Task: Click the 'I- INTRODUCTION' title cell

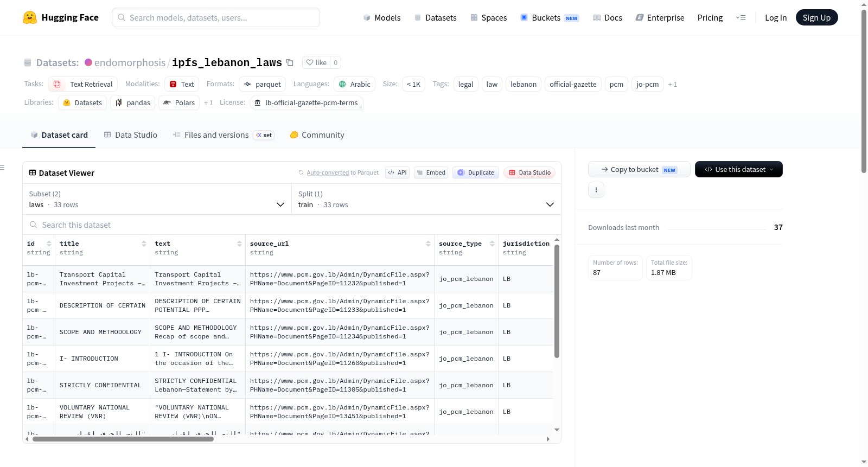Action: (103, 359)
